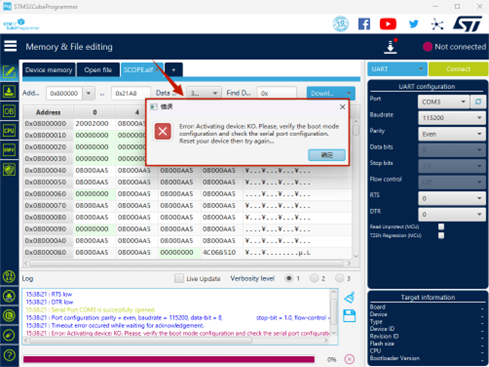Open the Data width dropdown

click(204, 93)
